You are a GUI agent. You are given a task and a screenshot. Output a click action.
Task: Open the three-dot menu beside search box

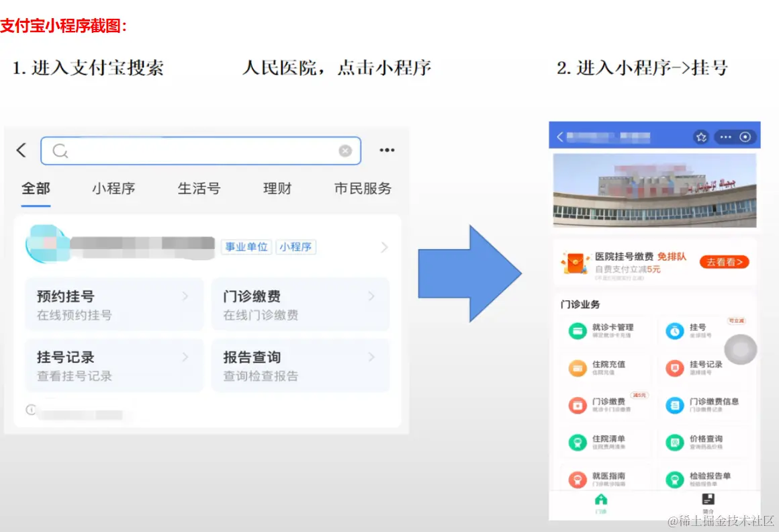pyautogui.click(x=387, y=150)
